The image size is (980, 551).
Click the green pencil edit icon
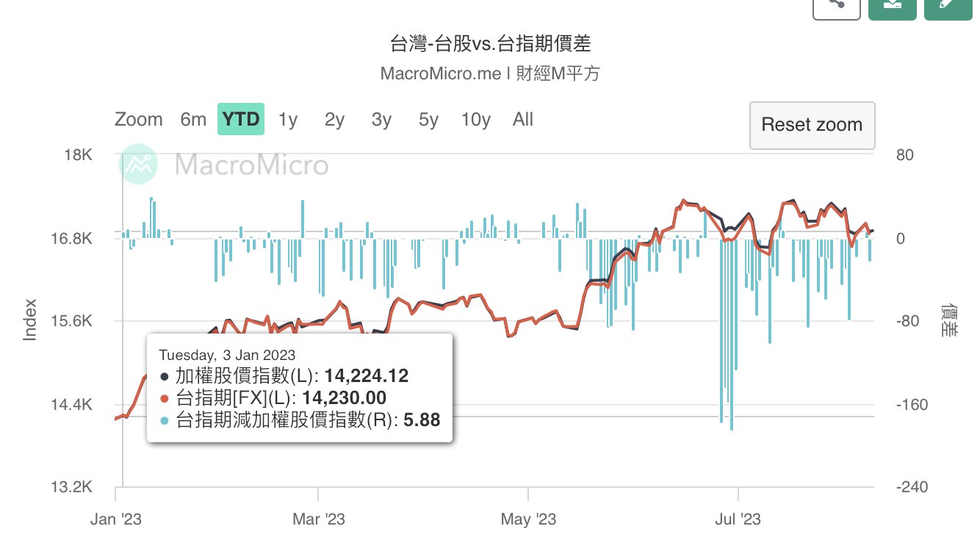coord(948,6)
